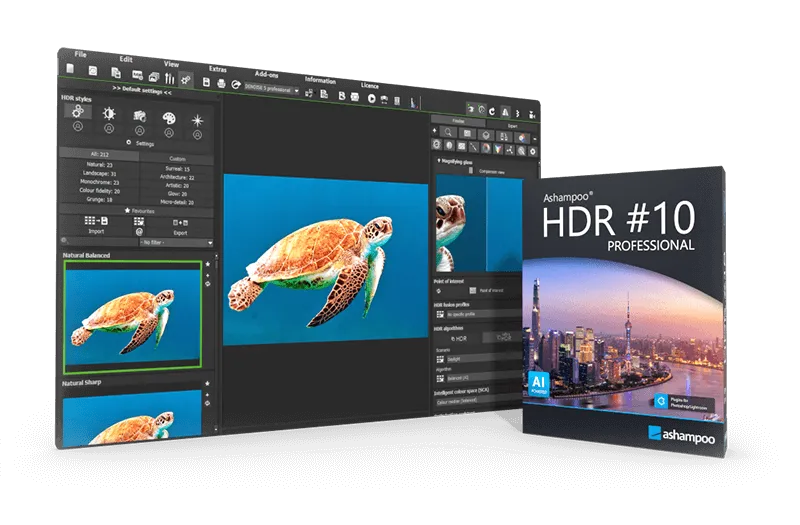This screenshot has height=525, width=800.
Task: Click the sliders adjustment toolbar icon
Action: (x=169, y=78)
